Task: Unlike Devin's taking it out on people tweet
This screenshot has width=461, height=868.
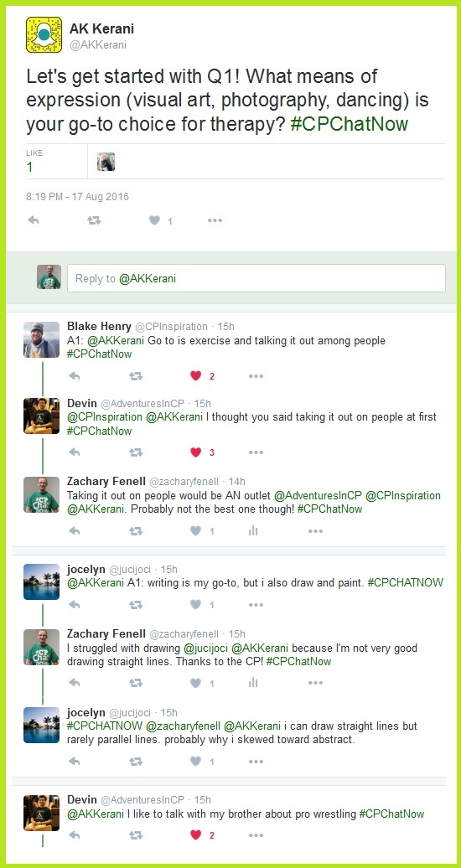Action: click(x=195, y=452)
